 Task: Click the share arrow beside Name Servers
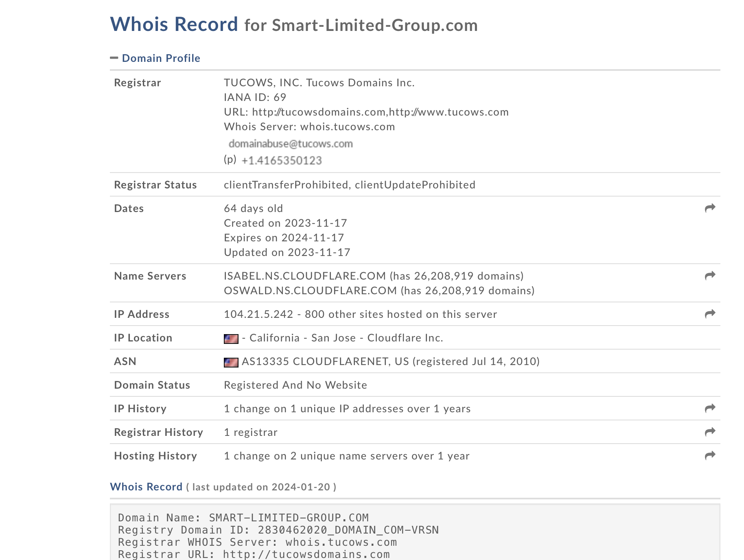710,276
